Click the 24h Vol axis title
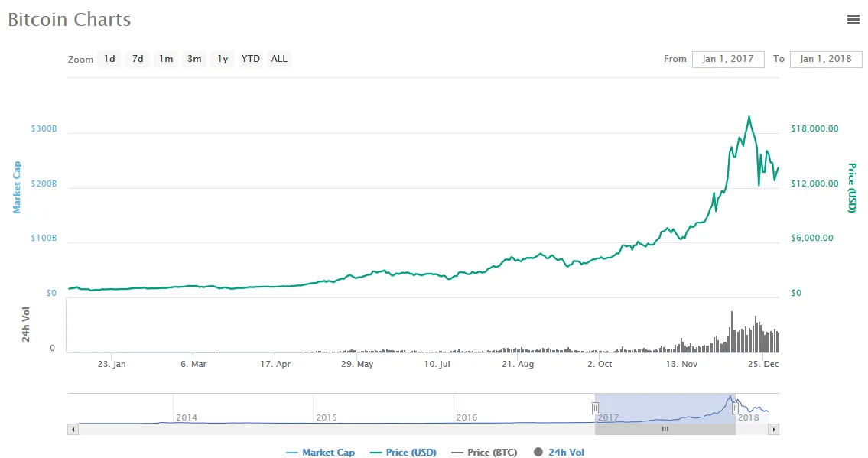This screenshot has height=458, width=868. (x=25, y=324)
